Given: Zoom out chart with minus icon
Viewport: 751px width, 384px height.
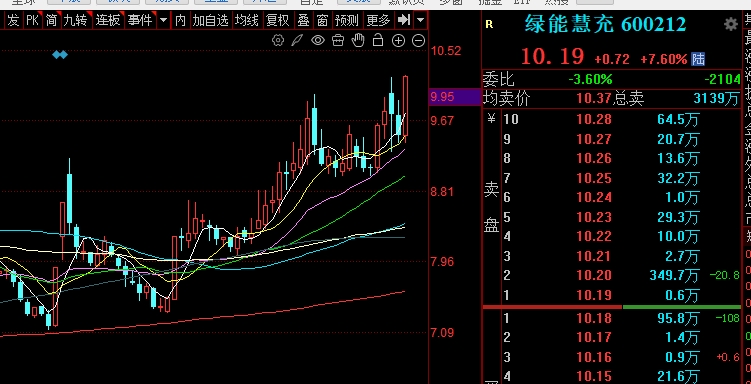Looking at the screenshot, I should [419, 41].
